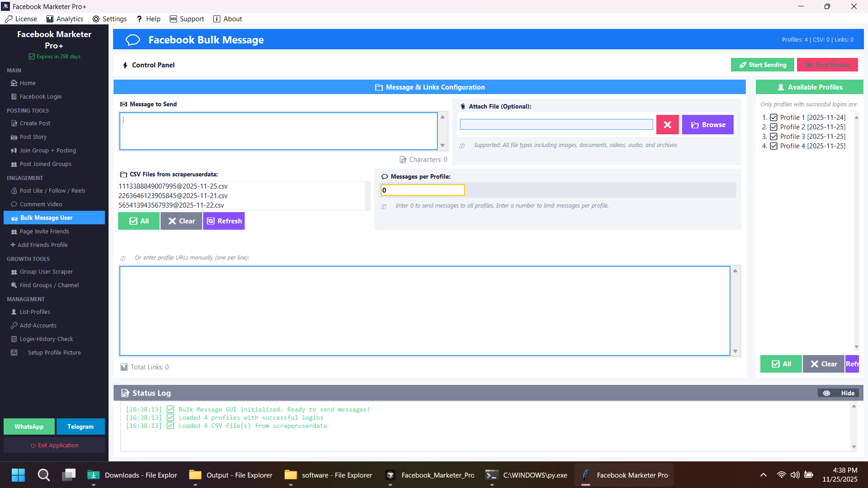Clear the attached file with red X
The height and width of the screenshot is (488, 868).
(667, 124)
